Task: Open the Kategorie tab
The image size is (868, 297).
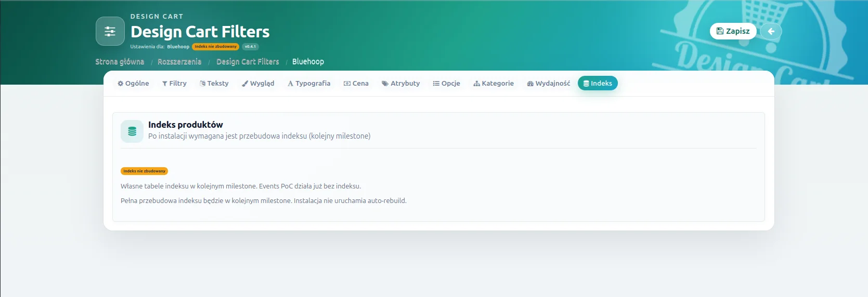Action: coord(494,83)
